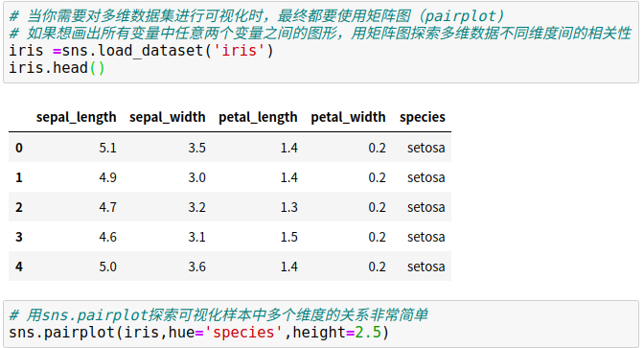Viewport: 644px width, 348px height.
Task: Click row index 0 in the table
Action: coord(19,148)
